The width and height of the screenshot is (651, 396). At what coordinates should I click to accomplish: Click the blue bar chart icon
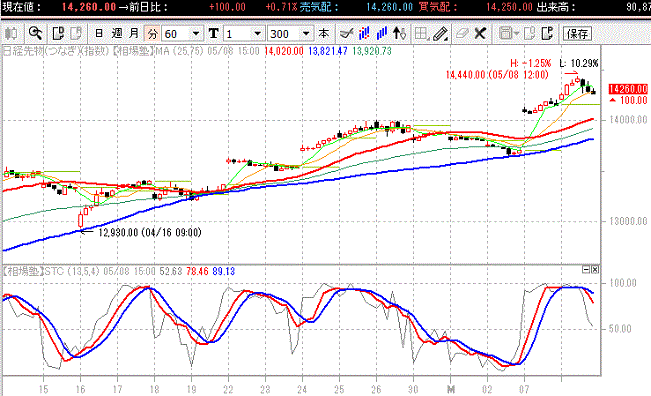[x=382, y=33]
